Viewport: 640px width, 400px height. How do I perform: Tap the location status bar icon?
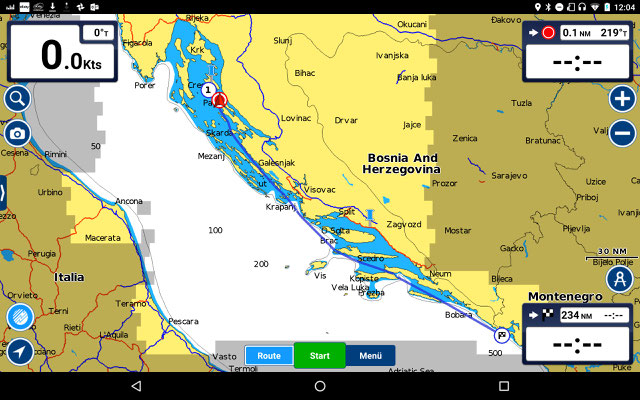(x=538, y=7)
